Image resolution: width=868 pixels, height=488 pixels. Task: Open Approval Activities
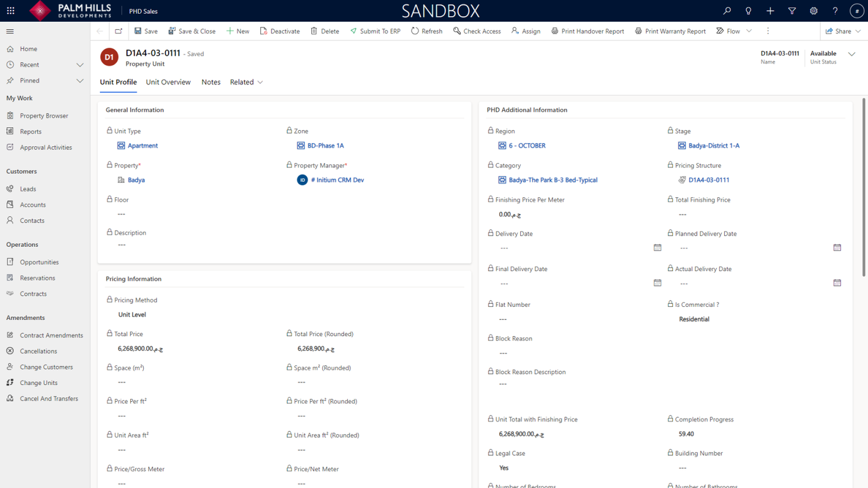(x=45, y=148)
